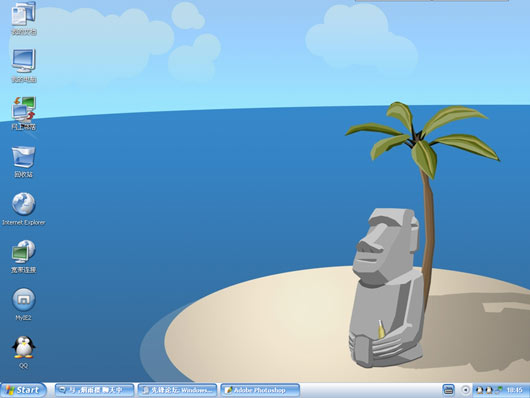This screenshot has width=530, height=398.
Task: Open the network connection tray icon
Action: click(x=499, y=390)
